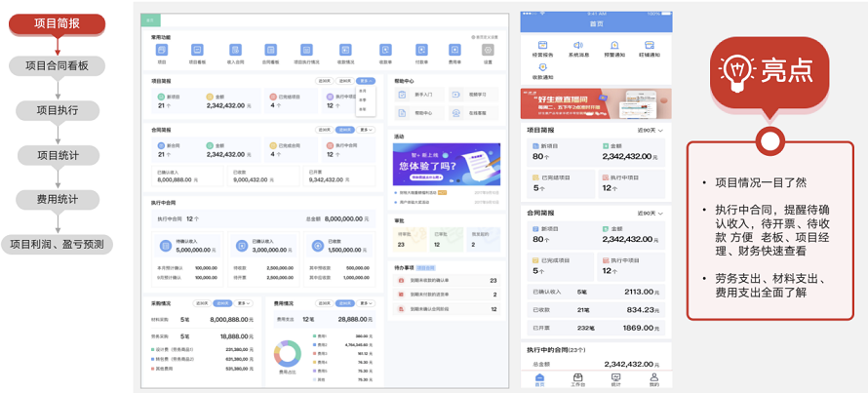Click the red 项目简报 step button

[57, 23]
